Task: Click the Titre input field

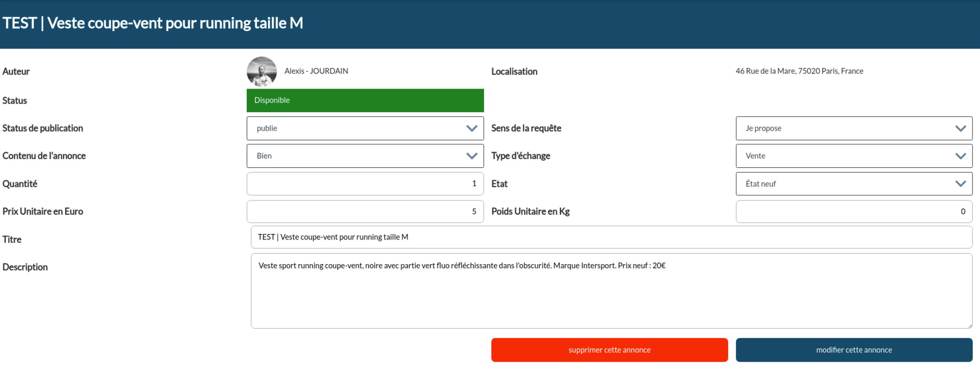Action: (x=611, y=237)
